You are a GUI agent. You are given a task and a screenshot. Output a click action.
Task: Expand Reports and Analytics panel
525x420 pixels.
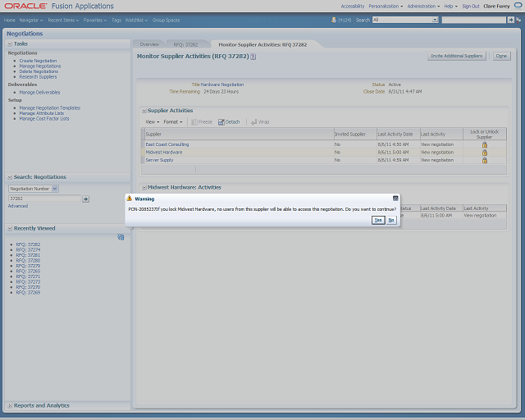[10, 405]
